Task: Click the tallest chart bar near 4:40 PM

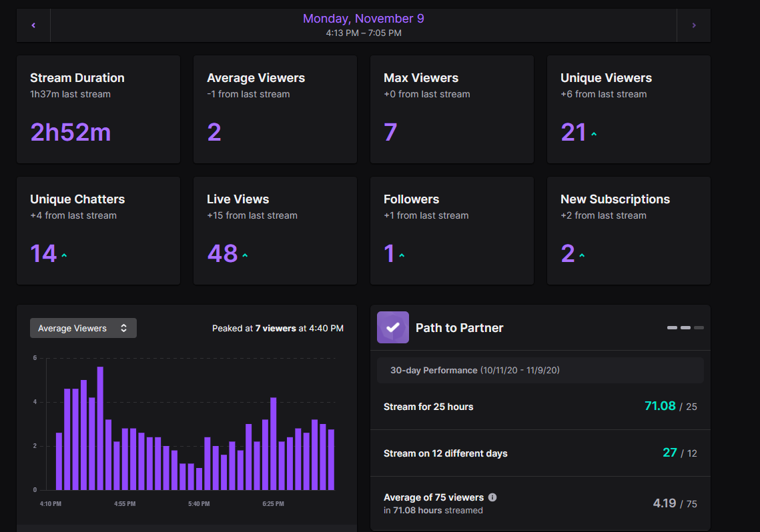Action: 100,429
